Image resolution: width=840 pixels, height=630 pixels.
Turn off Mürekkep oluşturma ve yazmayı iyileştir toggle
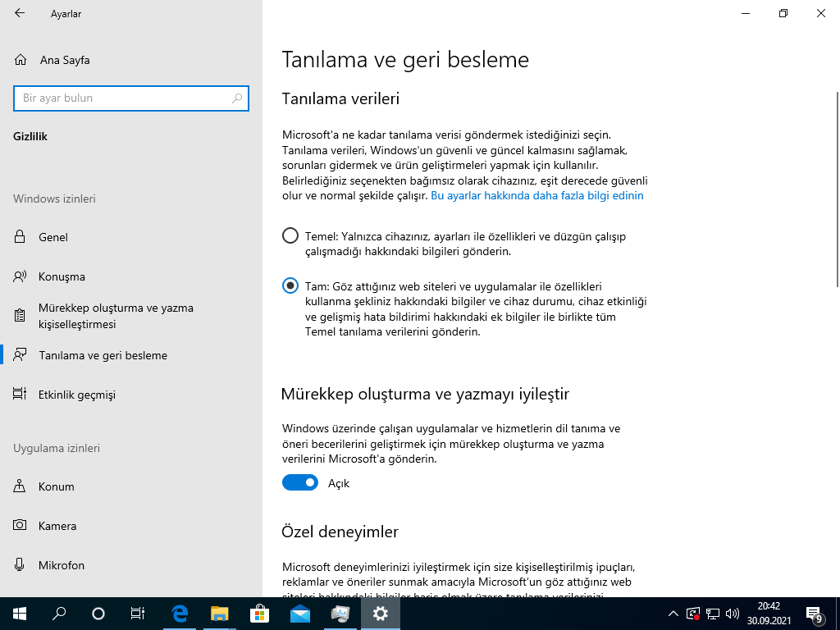(300, 482)
